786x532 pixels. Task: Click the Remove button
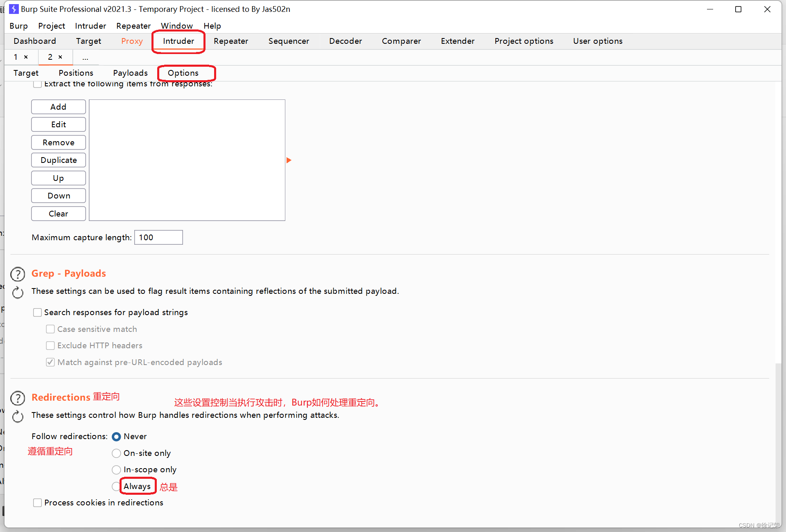(x=59, y=142)
